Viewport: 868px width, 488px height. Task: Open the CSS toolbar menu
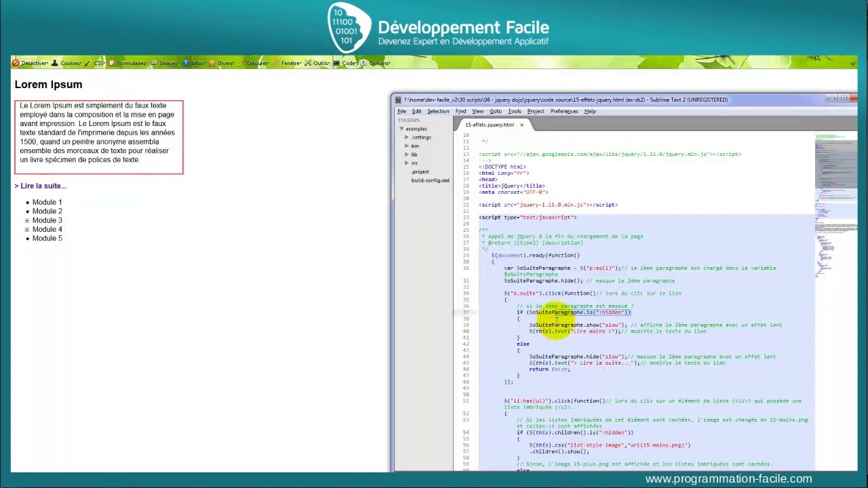(96, 63)
